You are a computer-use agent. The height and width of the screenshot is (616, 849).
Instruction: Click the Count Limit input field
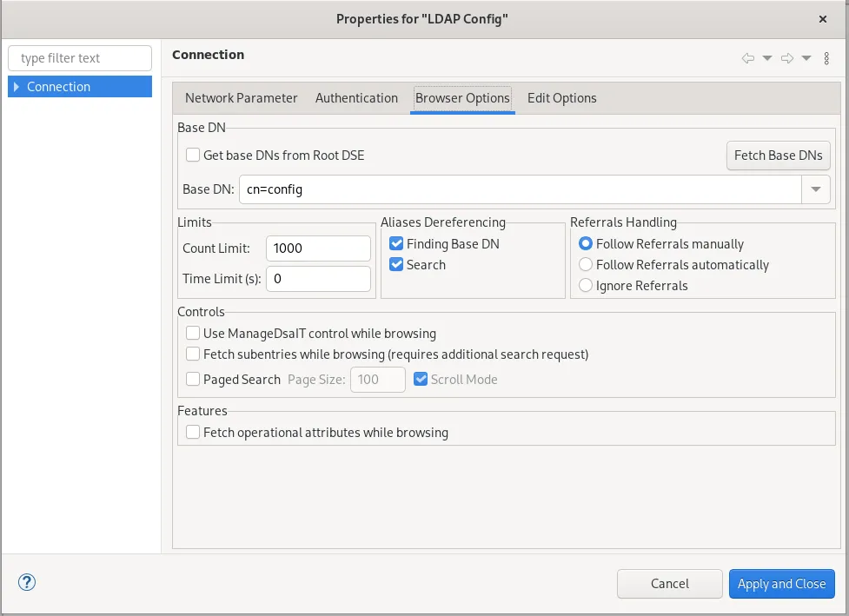[x=317, y=248]
